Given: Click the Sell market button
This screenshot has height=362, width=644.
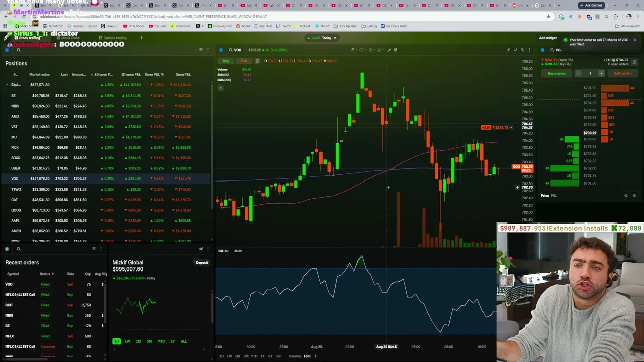Looking at the screenshot, I should tap(623, 73).
